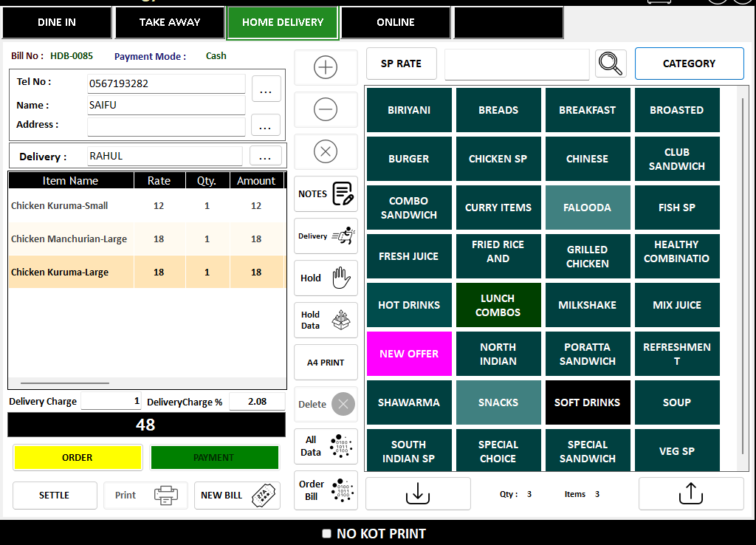Start NEW BILL with ticket icon

237,496
